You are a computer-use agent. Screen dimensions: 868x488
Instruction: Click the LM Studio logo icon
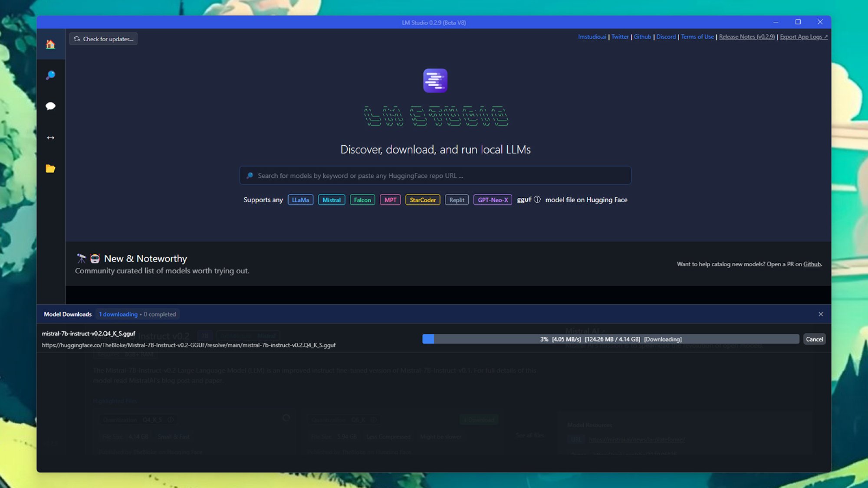point(435,81)
